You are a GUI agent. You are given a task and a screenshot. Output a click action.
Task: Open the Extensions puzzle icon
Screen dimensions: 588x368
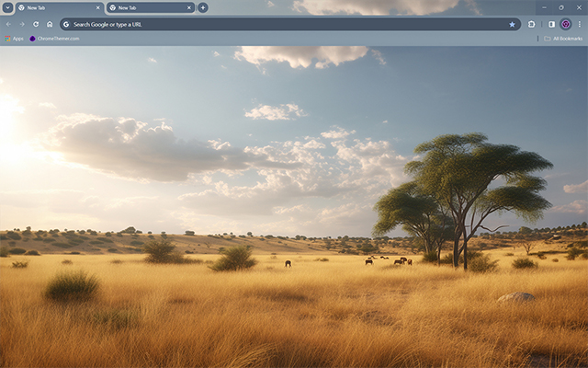pos(532,25)
